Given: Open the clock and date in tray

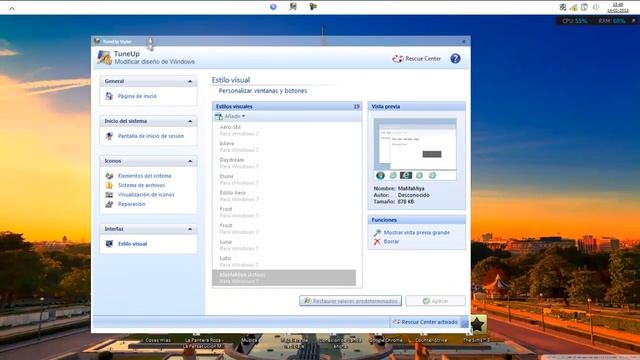Looking at the screenshot, I should point(618,7).
